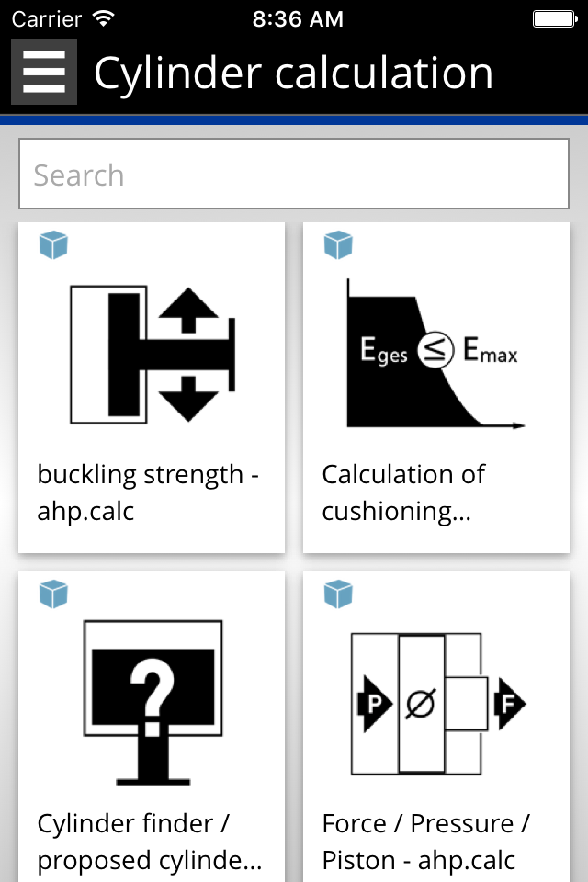The image size is (588, 882).
Task: Select the Cylinder finder monitor icon
Action: tap(153, 701)
